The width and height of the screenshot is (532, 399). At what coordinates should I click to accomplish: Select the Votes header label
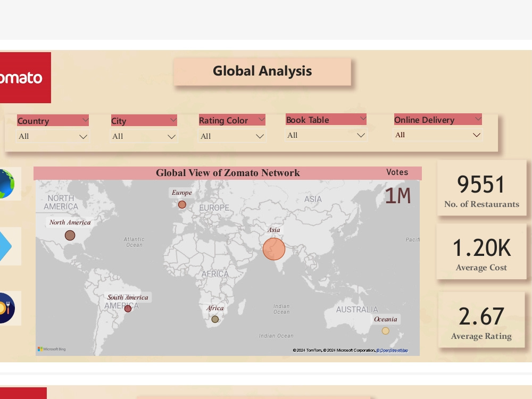(397, 172)
